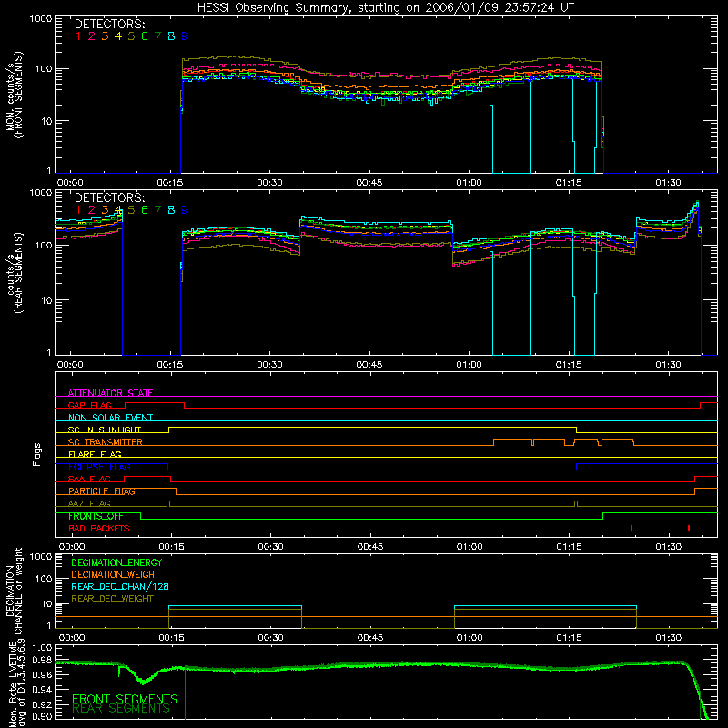Select blue detector 9 in the rear segments legend
This screenshot has height=728, width=728.
185,210
